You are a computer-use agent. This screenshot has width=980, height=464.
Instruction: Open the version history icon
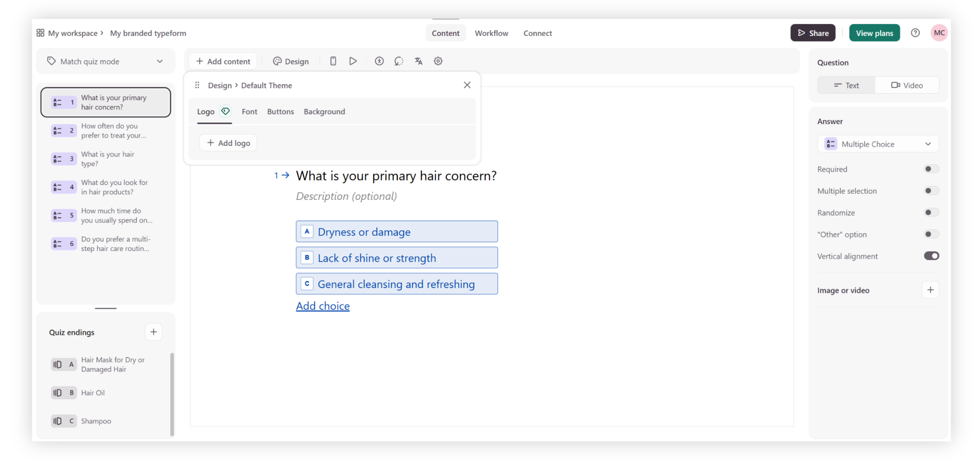[x=399, y=61]
